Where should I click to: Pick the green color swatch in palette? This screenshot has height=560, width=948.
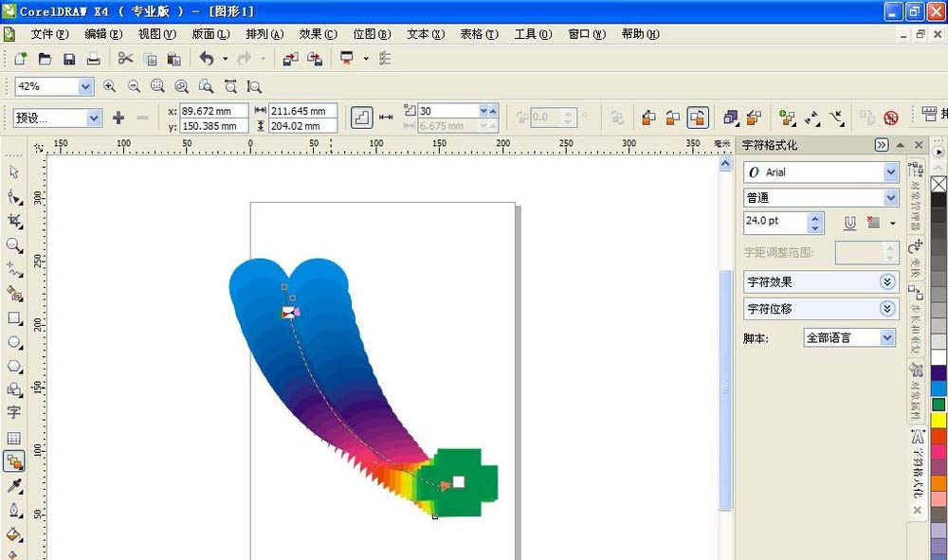939,405
